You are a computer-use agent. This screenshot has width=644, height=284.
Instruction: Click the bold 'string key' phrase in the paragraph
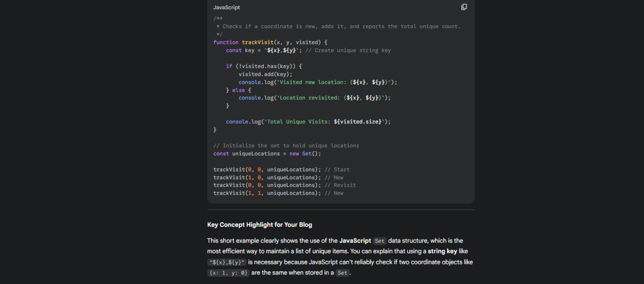[442, 251]
